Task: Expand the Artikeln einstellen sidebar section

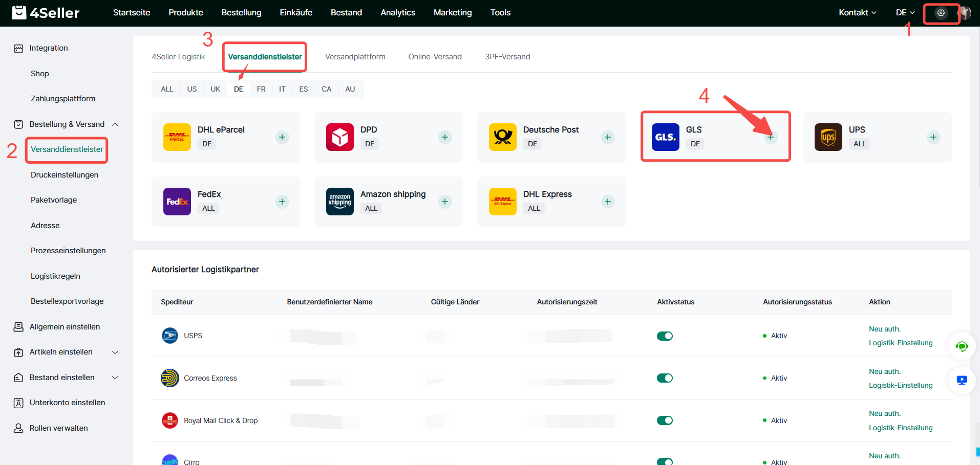Action: coord(115,352)
